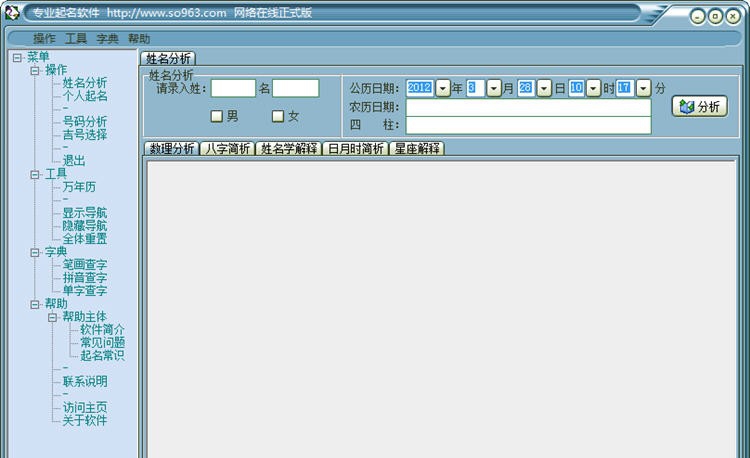Open 常见问题 in the sidebar tree
This screenshot has width=750, height=458.
click(x=102, y=342)
